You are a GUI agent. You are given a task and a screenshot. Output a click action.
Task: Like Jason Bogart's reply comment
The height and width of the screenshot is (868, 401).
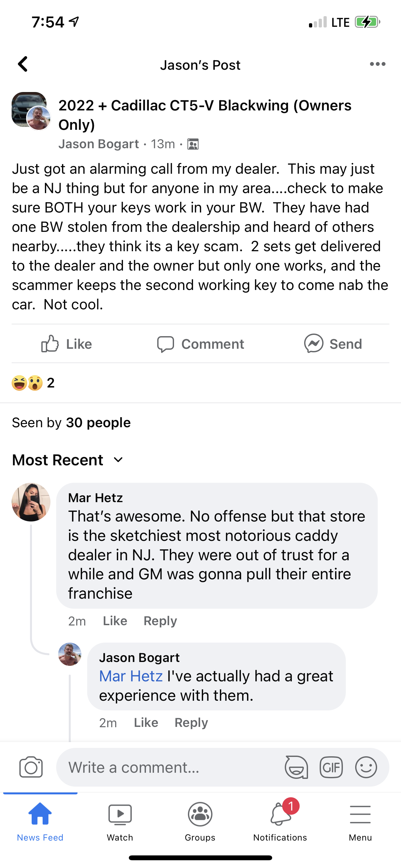tap(146, 723)
